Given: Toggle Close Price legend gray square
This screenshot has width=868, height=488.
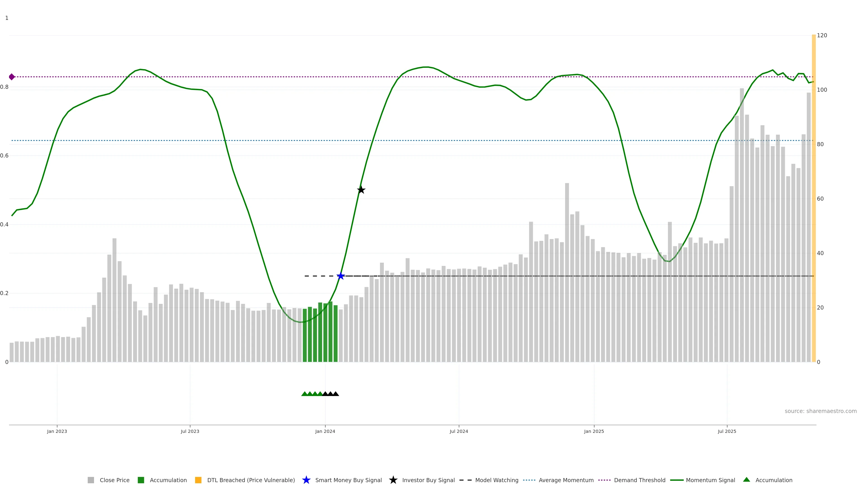Looking at the screenshot, I should click(91, 480).
